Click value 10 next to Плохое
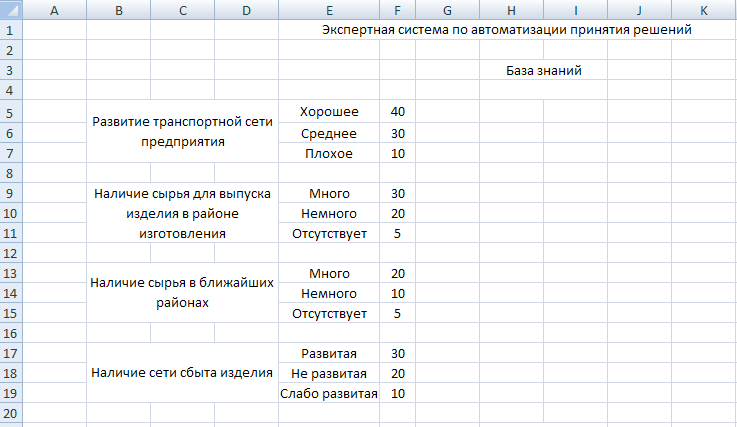Image resolution: width=737 pixels, height=427 pixels. (398, 153)
